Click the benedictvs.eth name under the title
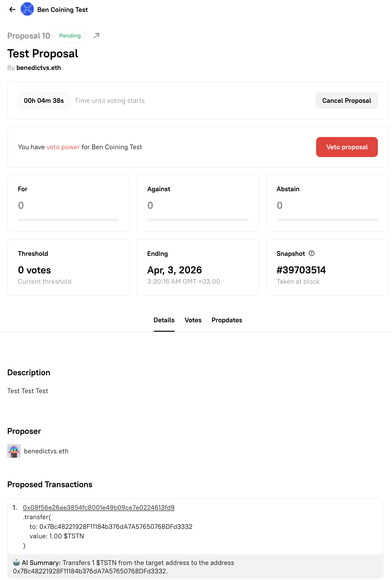The image size is (392, 580). pyautogui.click(x=39, y=68)
